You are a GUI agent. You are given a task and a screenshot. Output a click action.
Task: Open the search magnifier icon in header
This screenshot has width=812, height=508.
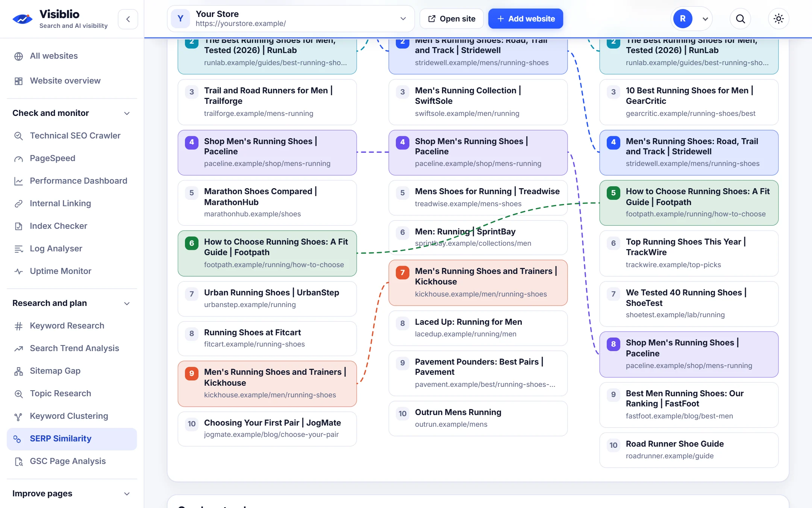[740, 19]
